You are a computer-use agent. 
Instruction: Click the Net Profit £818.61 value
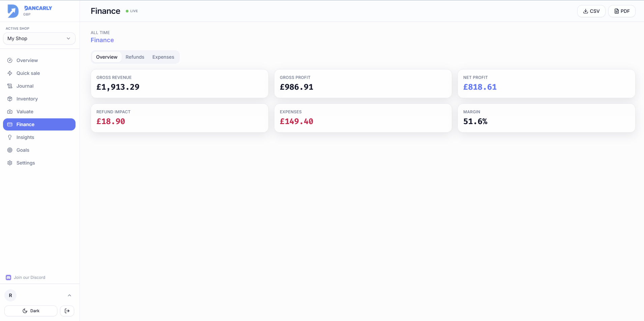pyautogui.click(x=480, y=87)
